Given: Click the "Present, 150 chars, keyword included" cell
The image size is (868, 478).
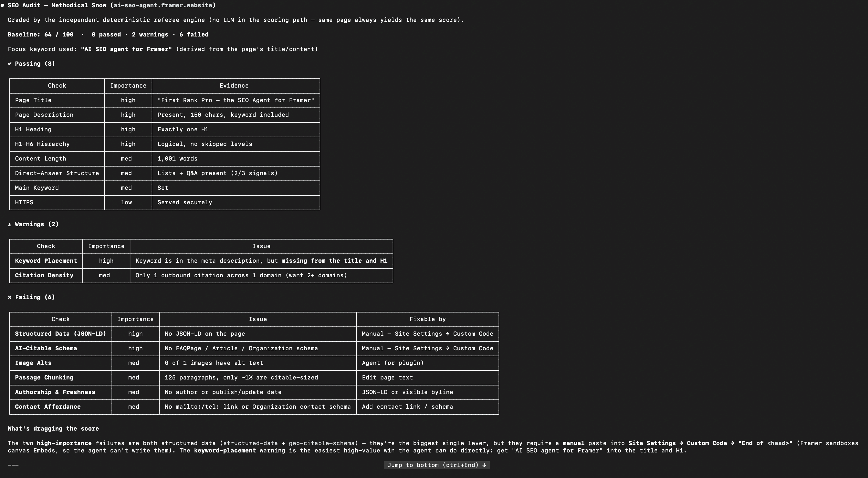Looking at the screenshot, I should point(236,115).
